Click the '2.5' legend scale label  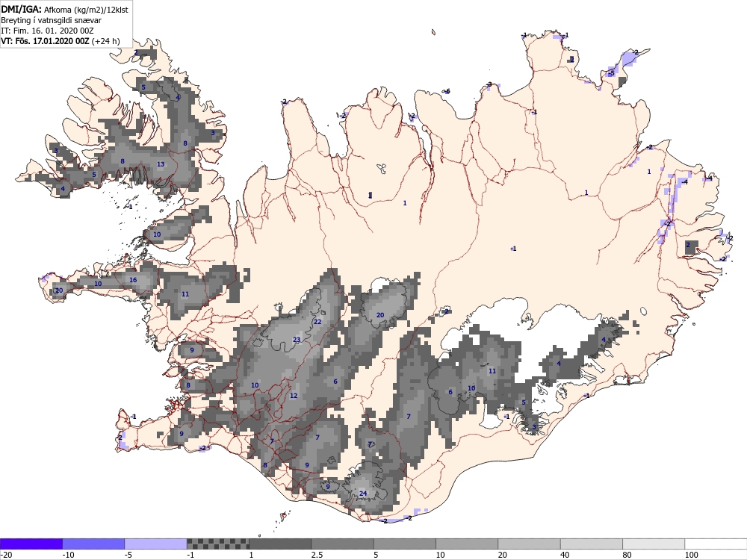coord(317,555)
